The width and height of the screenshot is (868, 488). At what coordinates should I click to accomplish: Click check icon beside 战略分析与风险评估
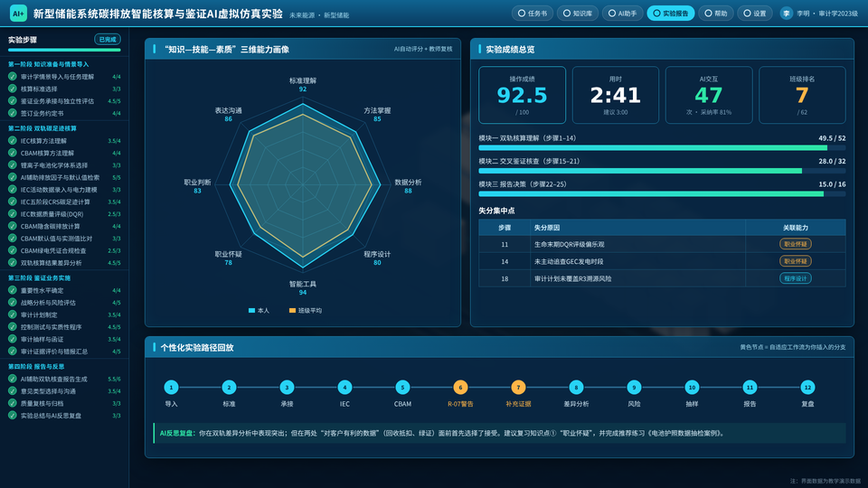point(12,302)
